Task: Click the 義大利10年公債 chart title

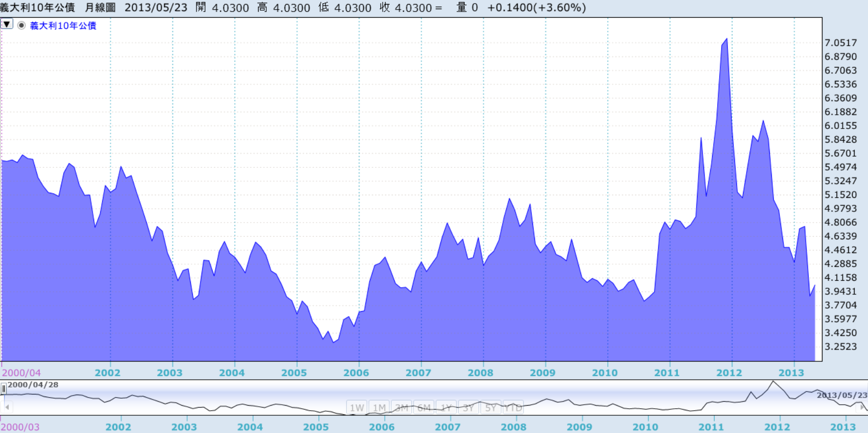Action: (x=37, y=8)
